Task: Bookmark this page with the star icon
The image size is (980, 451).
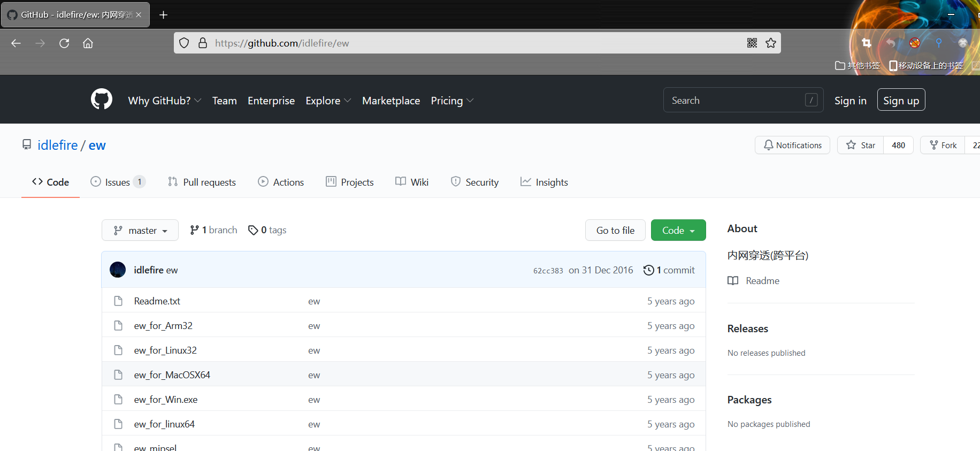Action: pos(771,43)
